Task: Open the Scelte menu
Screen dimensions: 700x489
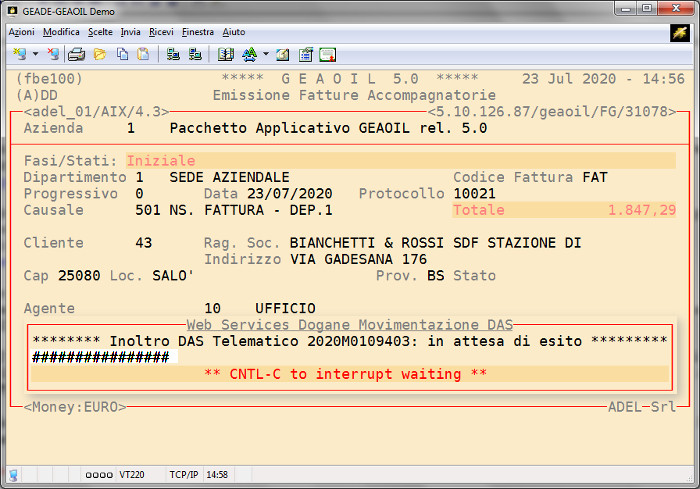Action: coord(100,32)
